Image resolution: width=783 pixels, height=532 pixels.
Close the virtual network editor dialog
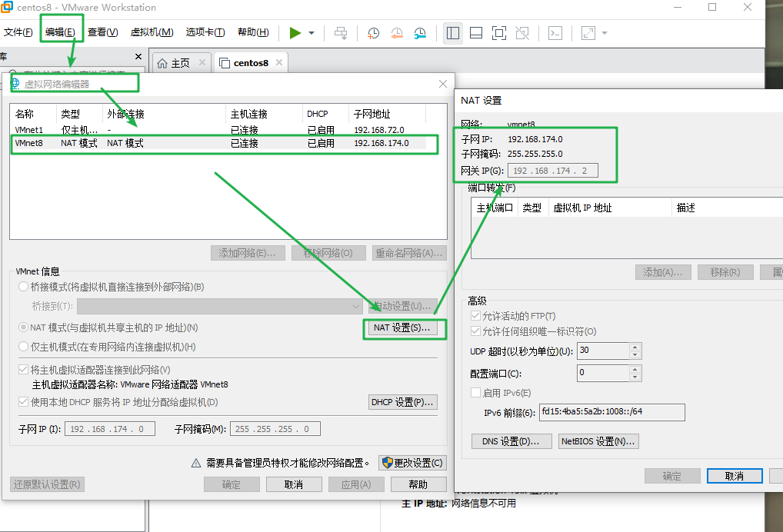(442, 84)
